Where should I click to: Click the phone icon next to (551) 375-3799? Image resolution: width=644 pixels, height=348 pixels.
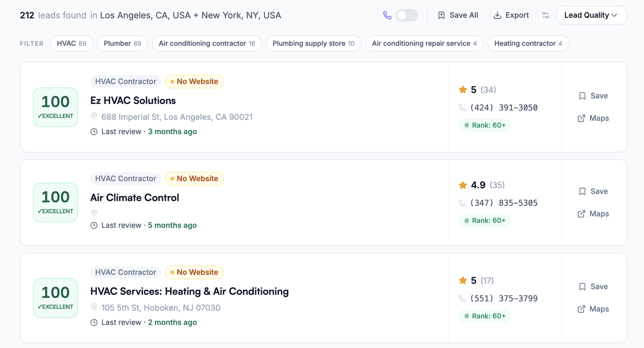coord(462,299)
